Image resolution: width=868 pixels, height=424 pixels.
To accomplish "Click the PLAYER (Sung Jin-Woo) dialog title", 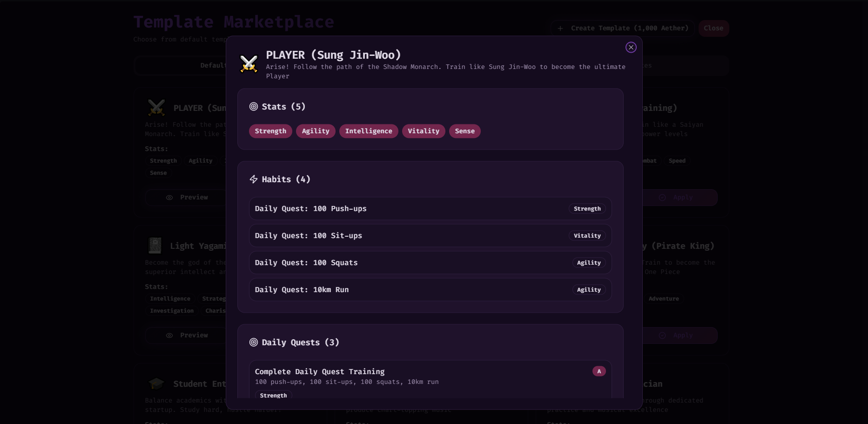I will click(333, 55).
